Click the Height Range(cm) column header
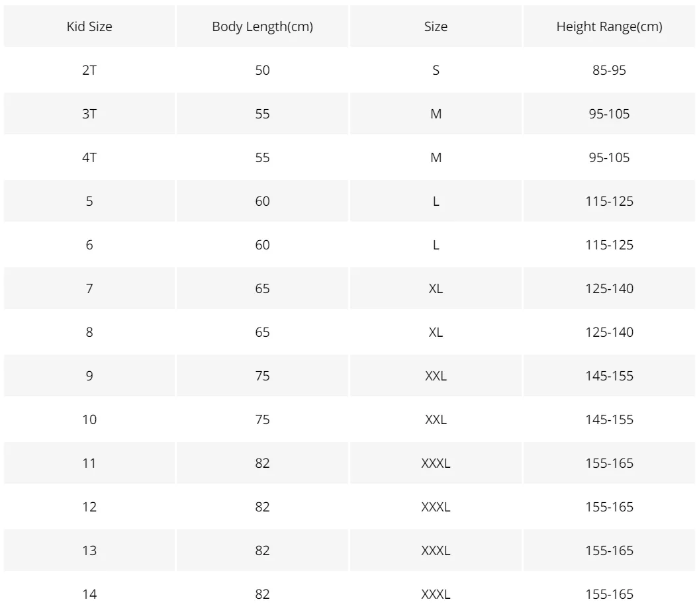 (609, 26)
